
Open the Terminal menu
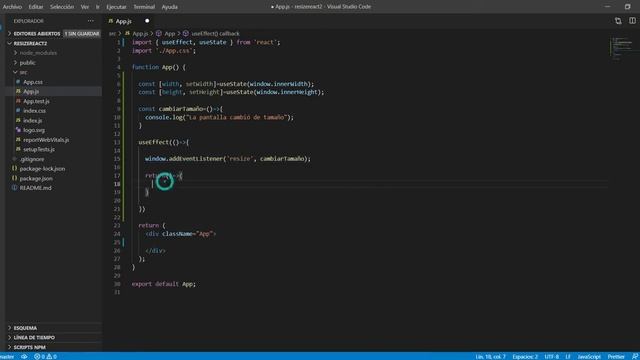coord(144,7)
